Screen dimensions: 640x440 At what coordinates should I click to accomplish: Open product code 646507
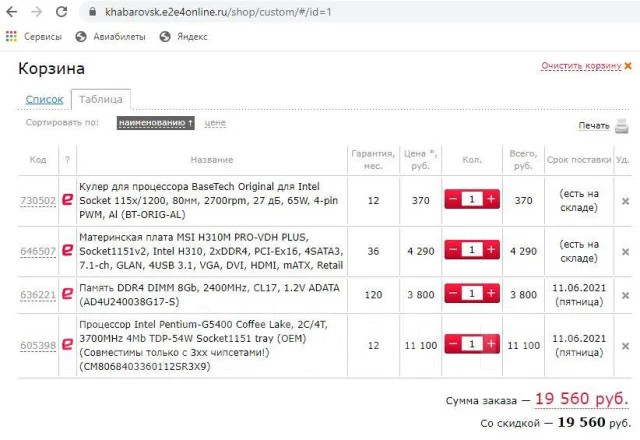click(x=38, y=251)
